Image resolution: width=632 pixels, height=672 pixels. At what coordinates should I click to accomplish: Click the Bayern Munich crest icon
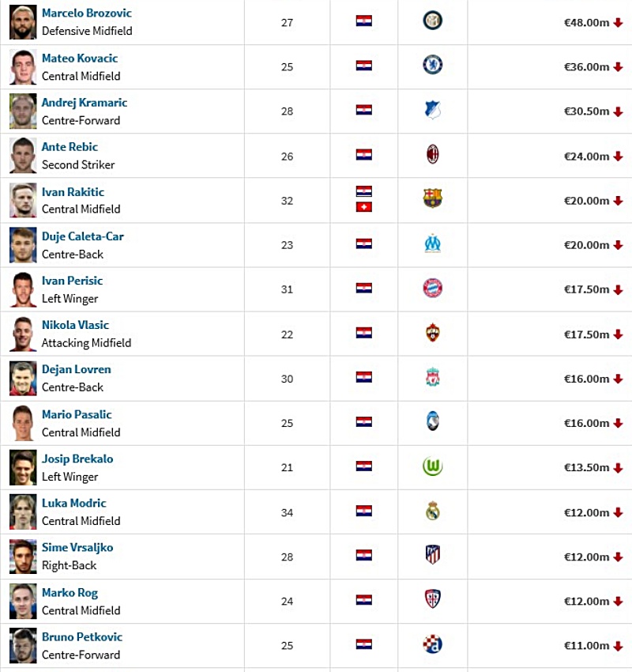(x=432, y=288)
